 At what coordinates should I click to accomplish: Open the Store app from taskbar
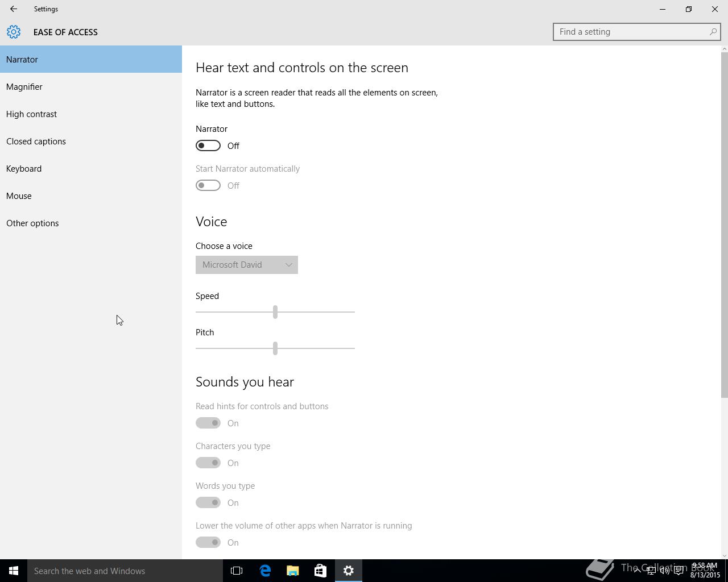pos(320,571)
